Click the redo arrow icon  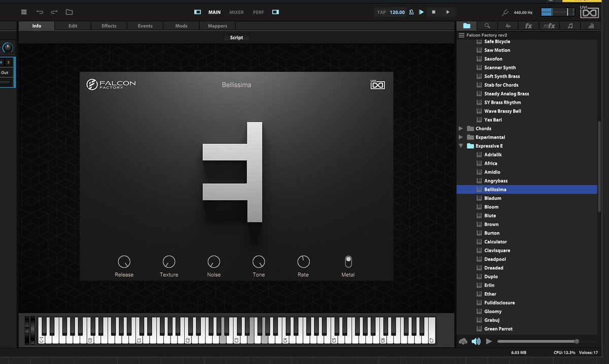pyautogui.click(x=54, y=12)
